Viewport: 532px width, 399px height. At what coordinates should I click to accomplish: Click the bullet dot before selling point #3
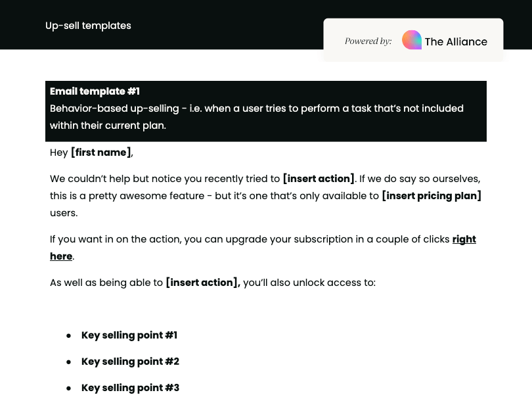tap(69, 388)
